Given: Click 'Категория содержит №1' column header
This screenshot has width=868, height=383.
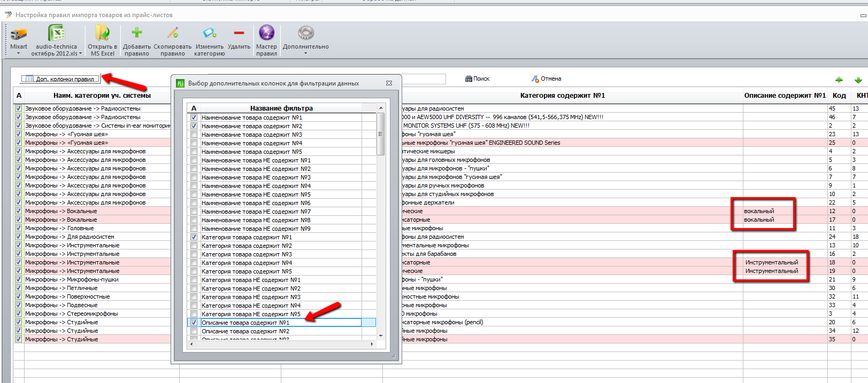Looking at the screenshot, I should coord(562,96).
